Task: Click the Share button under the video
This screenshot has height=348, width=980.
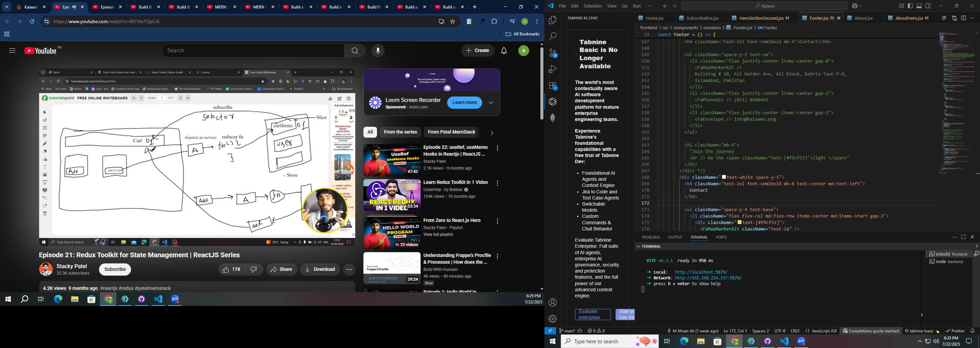Action: point(281,269)
